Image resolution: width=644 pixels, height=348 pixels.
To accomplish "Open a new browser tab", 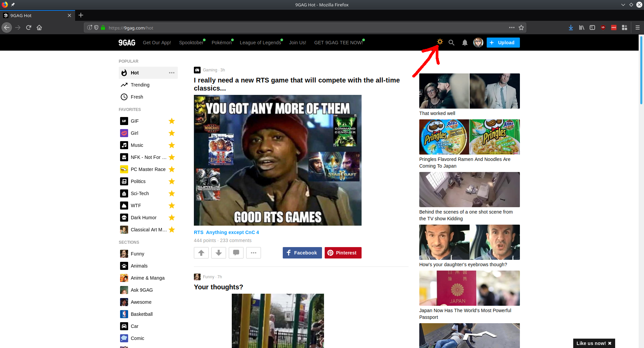I will click(81, 15).
